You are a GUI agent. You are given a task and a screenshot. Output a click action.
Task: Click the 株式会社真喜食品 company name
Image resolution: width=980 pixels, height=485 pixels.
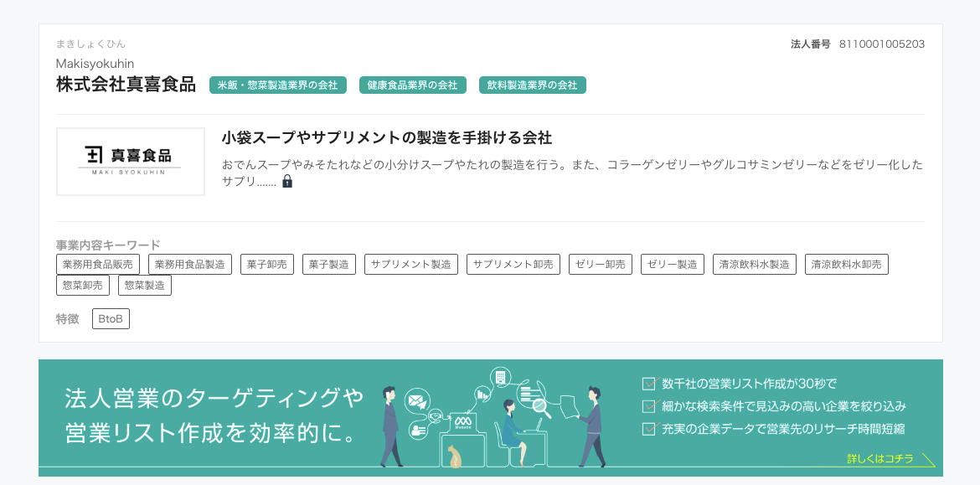tap(126, 85)
